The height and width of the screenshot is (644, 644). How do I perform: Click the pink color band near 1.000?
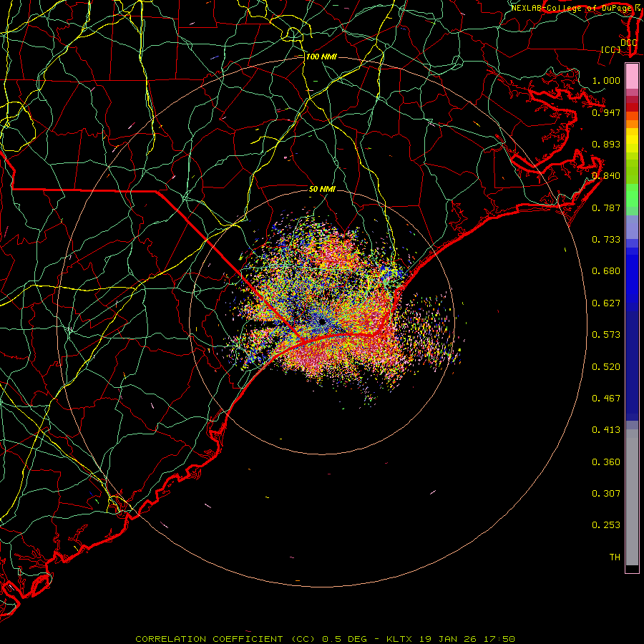click(x=632, y=77)
